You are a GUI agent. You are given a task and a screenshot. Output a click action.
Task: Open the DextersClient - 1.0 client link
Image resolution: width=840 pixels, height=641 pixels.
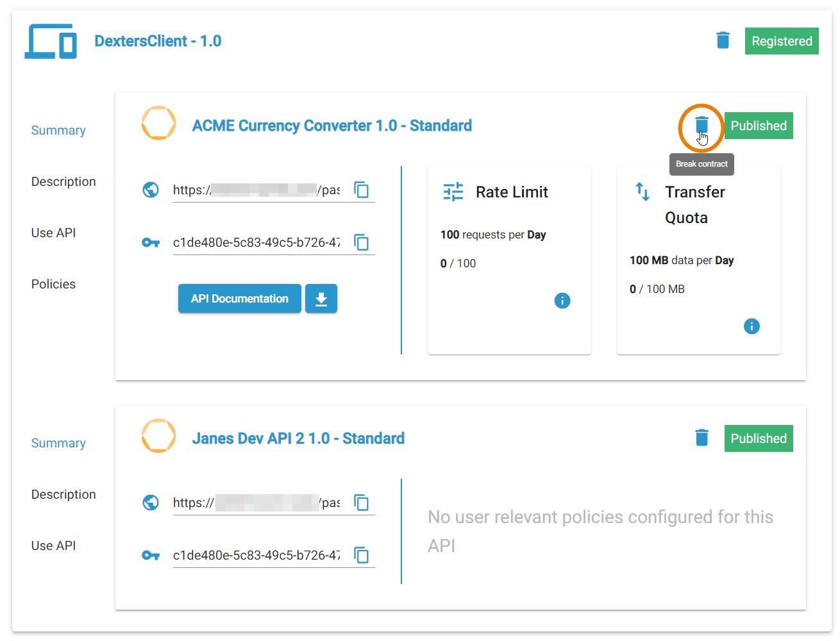tap(158, 41)
